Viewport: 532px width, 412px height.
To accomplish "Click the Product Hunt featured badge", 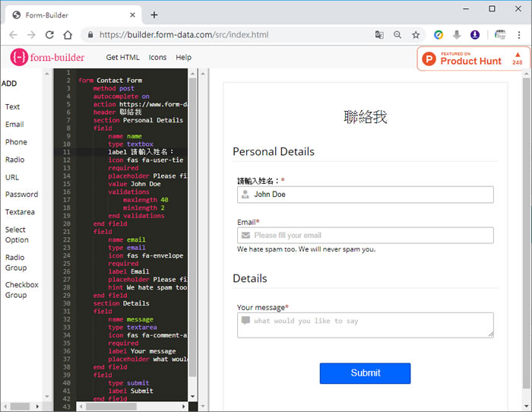I will click(473, 59).
